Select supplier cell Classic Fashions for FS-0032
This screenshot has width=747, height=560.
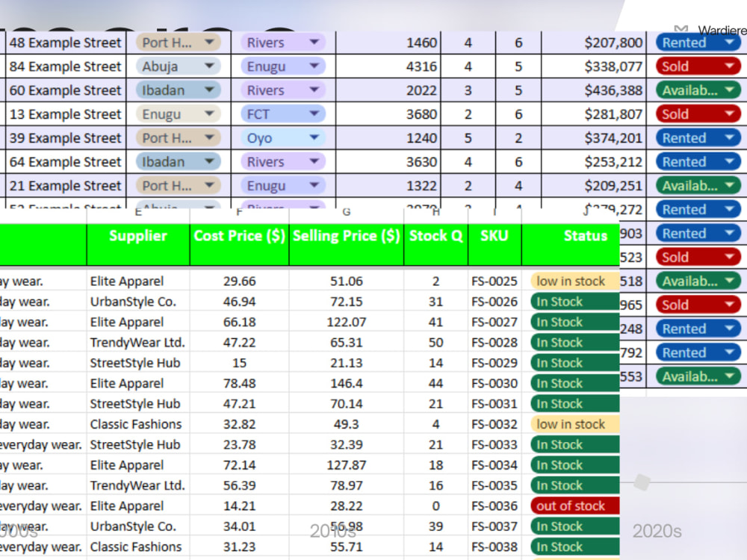[x=138, y=424]
